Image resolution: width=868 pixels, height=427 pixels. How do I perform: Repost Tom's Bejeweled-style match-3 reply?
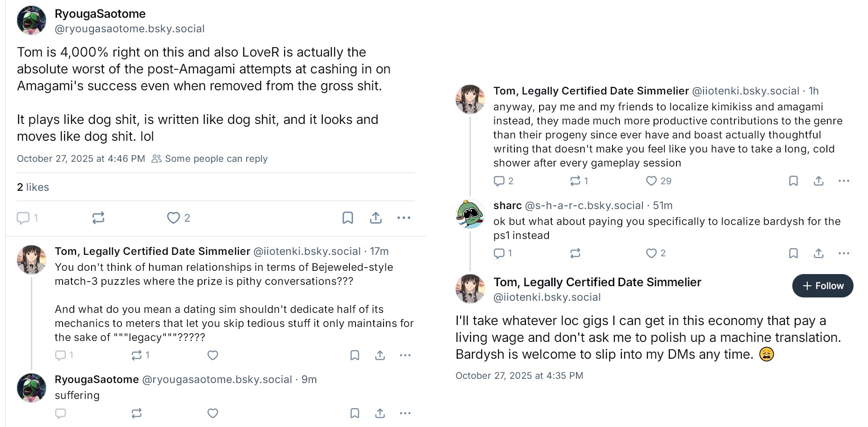136,355
